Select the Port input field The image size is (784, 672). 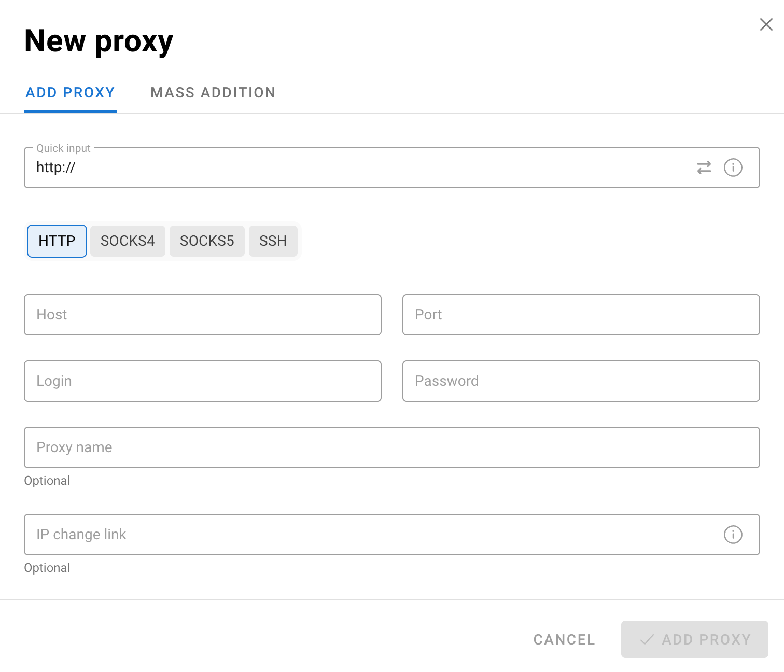click(x=581, y=315)
